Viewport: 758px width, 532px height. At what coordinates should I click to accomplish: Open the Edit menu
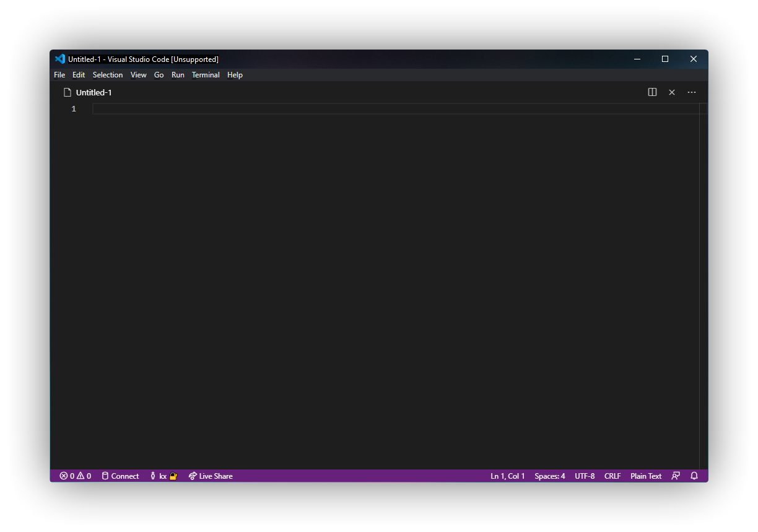[79, 75]
